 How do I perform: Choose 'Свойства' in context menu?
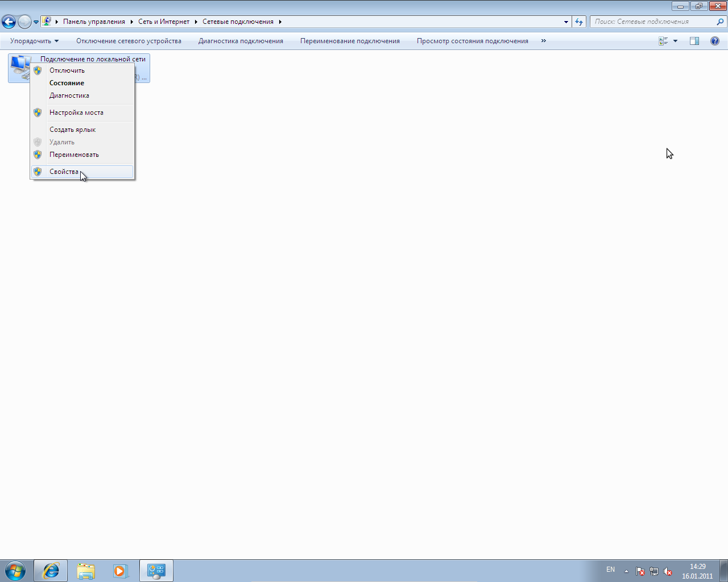(x=82, y=172)
